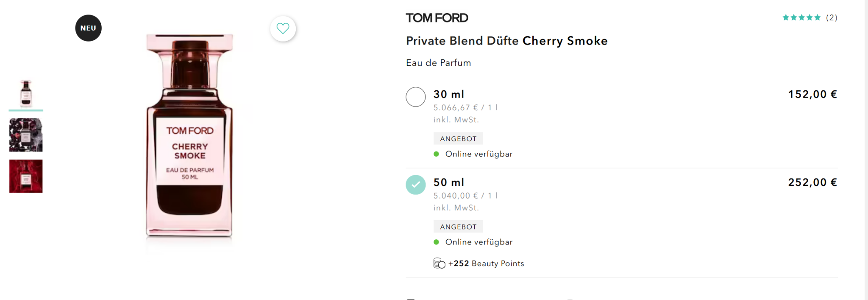Viewport: 868px width, 300px height.
Task: Select the 30 ml size radio button
Action: [x=415, y=97]
